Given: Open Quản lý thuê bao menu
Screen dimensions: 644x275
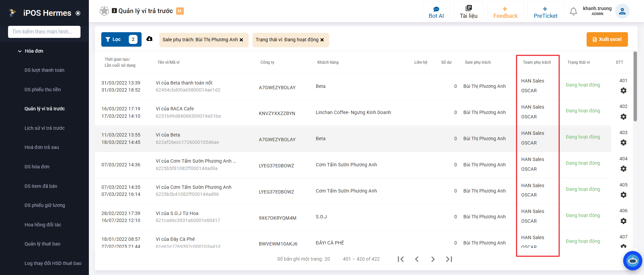Looking at the screenshot, I should coord(42,244).
